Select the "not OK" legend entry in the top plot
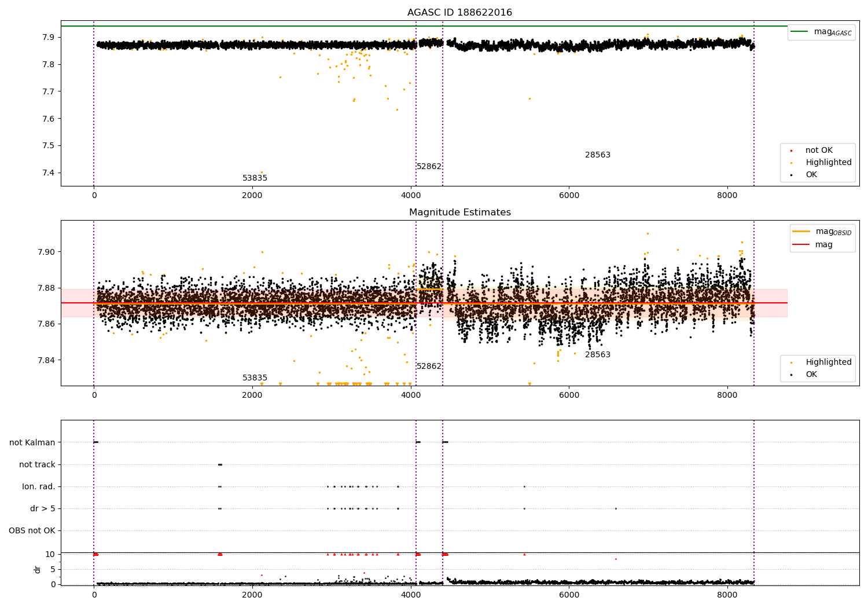The image size is (868, 608). click(x=819, y=151)
